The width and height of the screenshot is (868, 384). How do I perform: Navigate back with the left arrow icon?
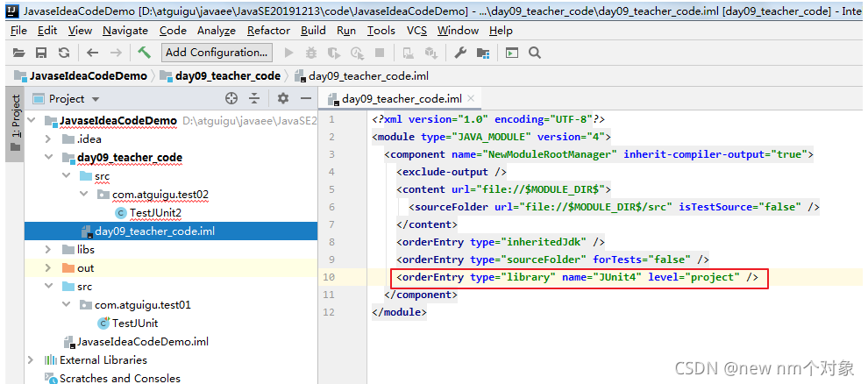click(92, 53)
